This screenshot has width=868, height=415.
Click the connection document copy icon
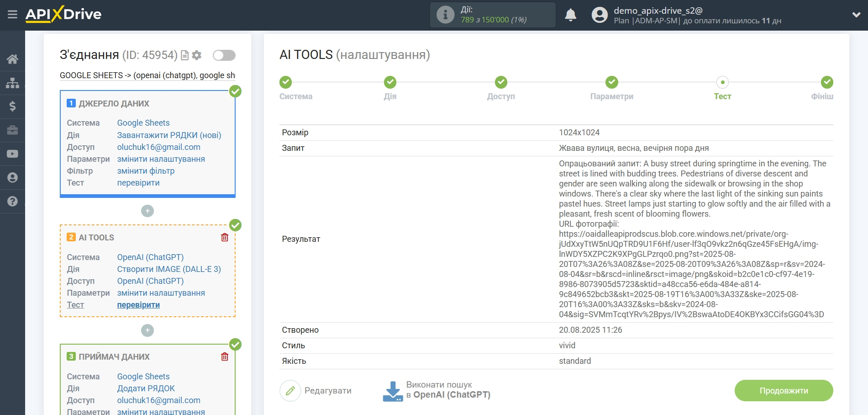(184, 55)
